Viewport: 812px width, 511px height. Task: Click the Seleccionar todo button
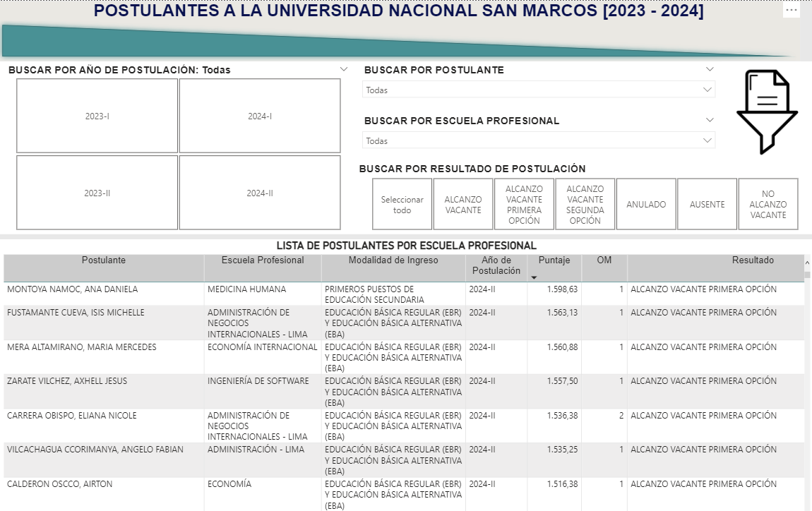click(x=402, y=205)
